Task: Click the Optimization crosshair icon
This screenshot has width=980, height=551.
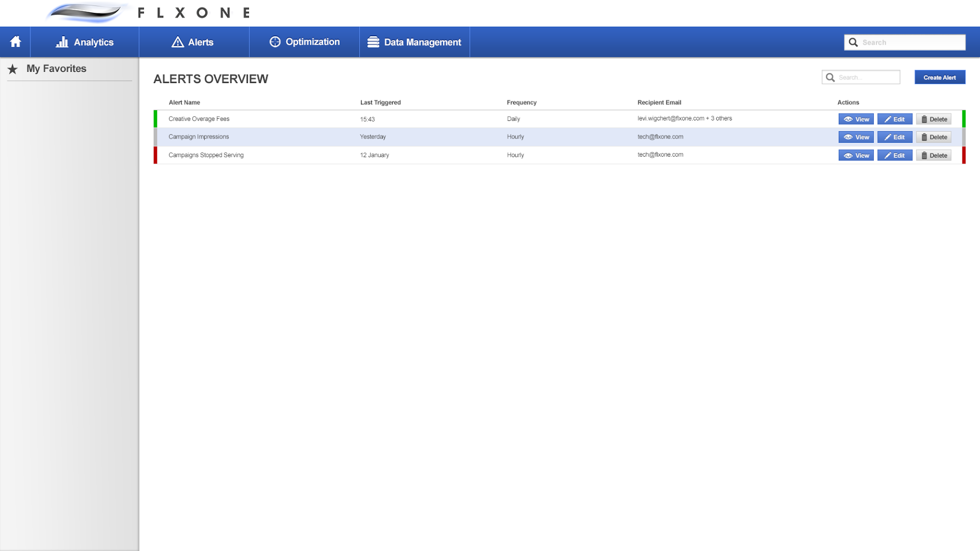Action: pyautogui.click(x=275, y=42)
